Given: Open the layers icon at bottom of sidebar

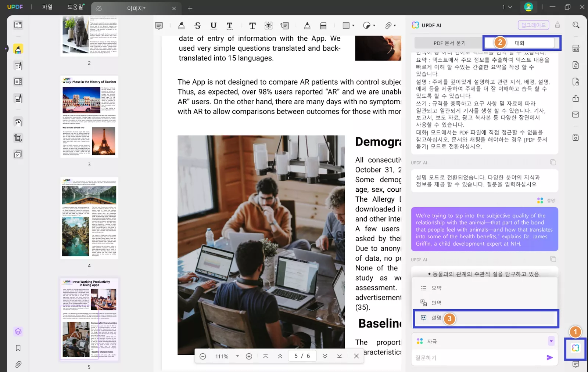Looking at the screenshot, I should coord(18,332).
